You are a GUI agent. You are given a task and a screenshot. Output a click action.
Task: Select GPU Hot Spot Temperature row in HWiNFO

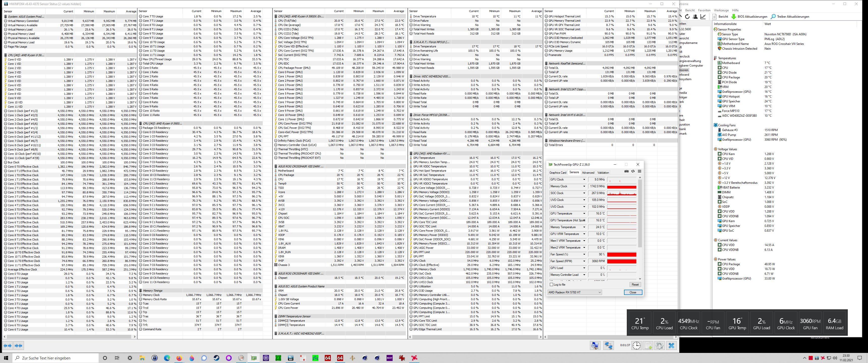click(x=476, y=171)
